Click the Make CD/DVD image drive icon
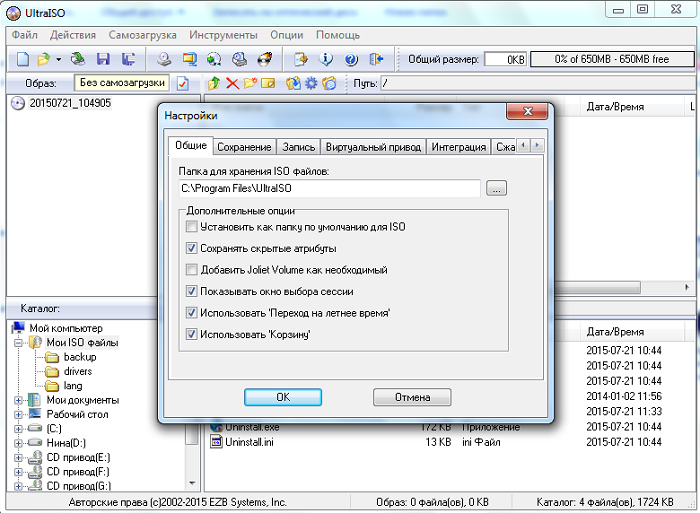 pyautogui.click(x=165, y=59)
